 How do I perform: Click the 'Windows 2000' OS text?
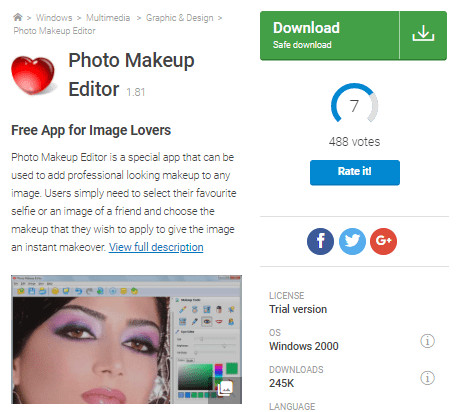(x=304, y=346)
